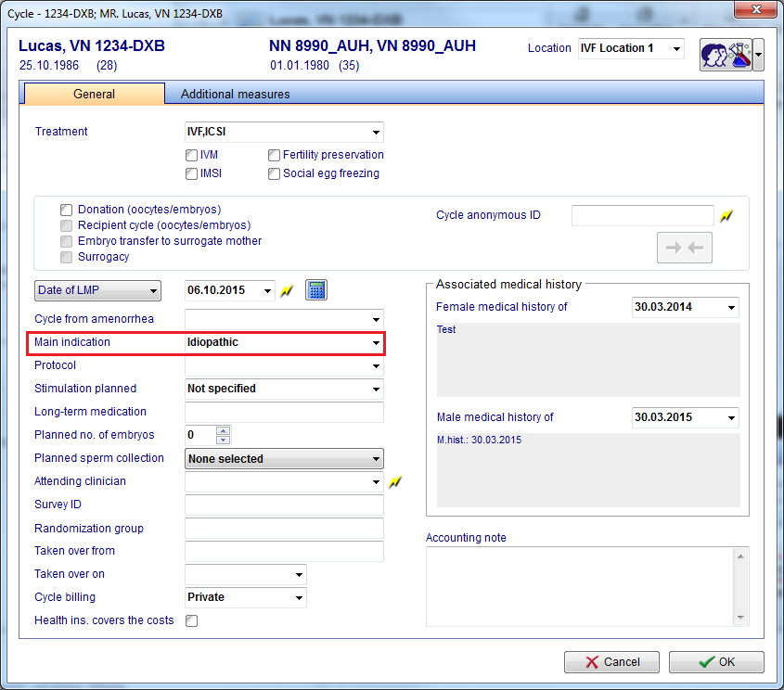The image size is (784, 690).
Task: Toggle Health ins. covers the costs checkbox
Action: pos(191,620)
